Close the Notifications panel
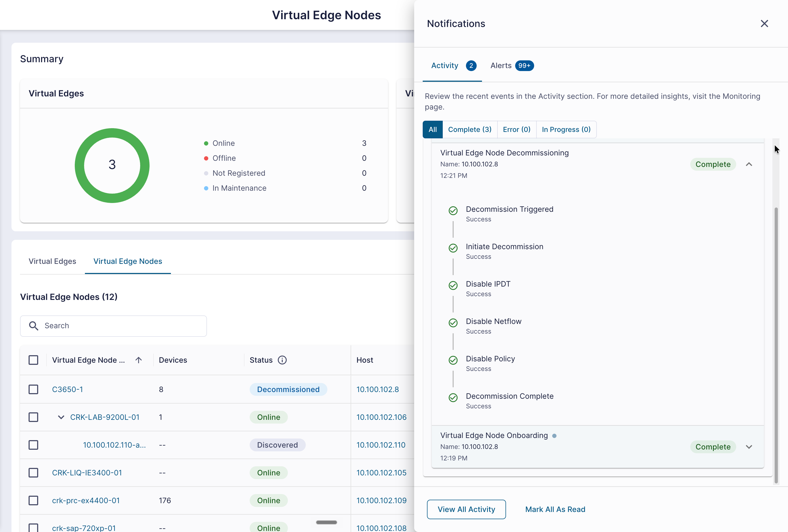Screen dimensions: 788x532 pos(764,24)
